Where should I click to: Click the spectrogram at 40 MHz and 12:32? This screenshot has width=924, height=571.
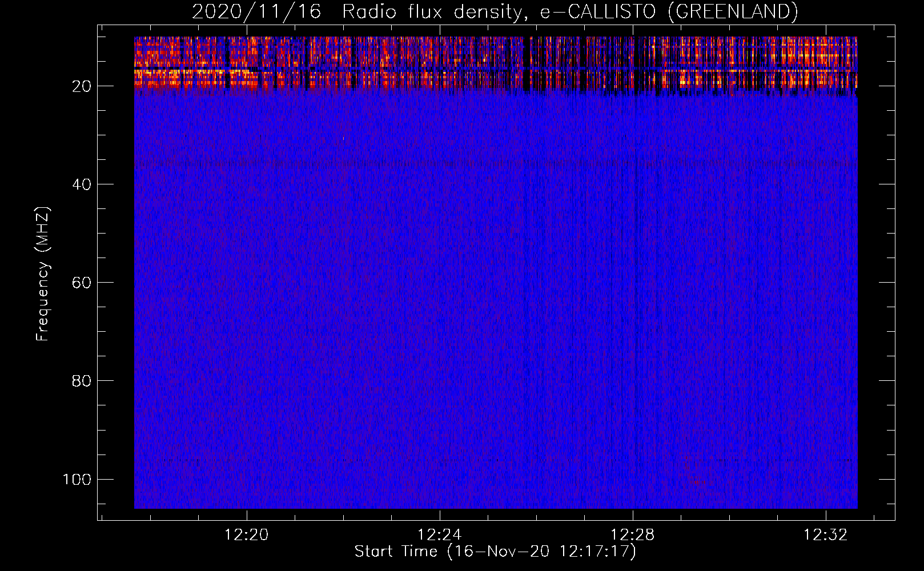click(x=826, y=184)
